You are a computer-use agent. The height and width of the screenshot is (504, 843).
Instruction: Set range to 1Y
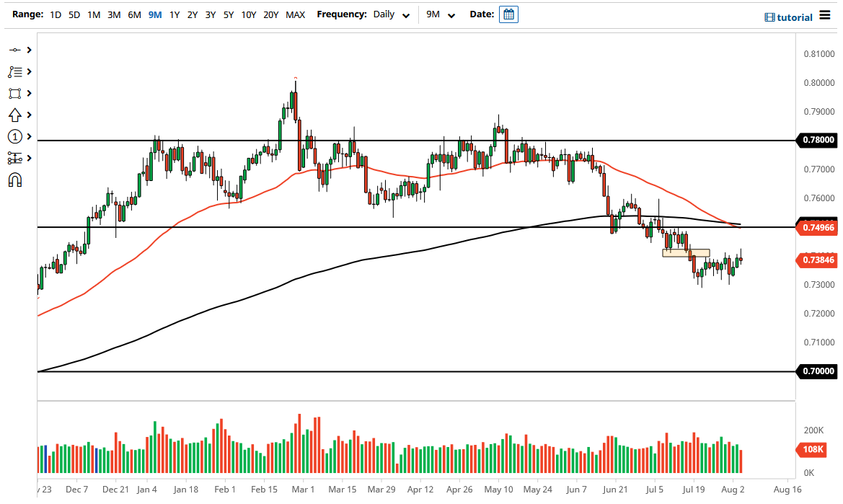point(175,14)
